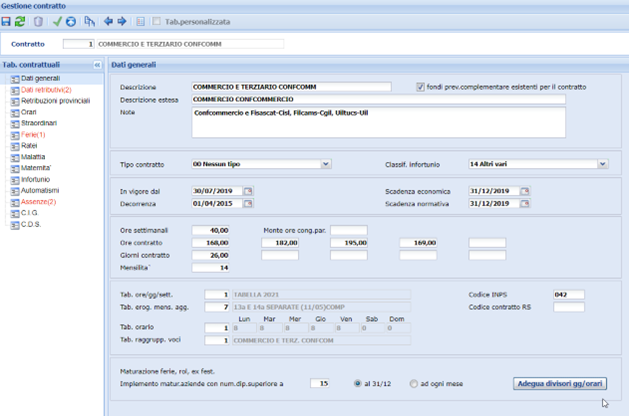Click the green Refresh arrows icon

pos(20,22)
